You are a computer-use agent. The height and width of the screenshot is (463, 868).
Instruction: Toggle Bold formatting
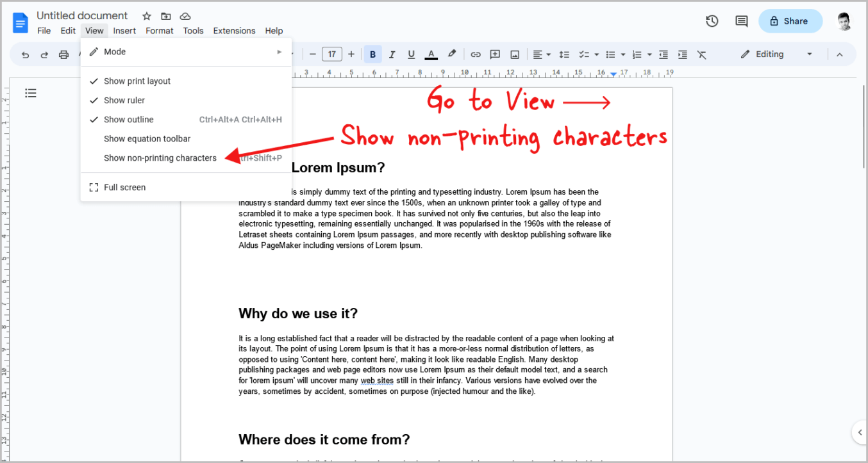(x=373, y=54)
